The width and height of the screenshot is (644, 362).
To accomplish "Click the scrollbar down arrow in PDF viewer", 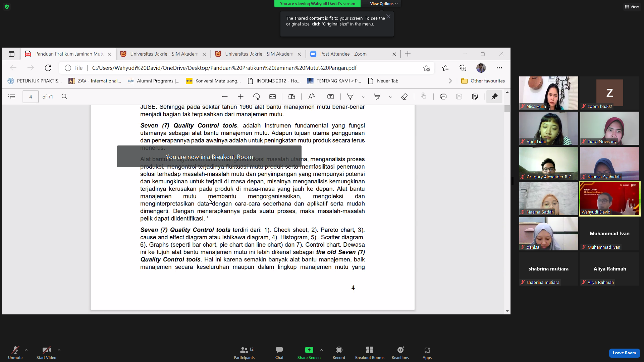I will tap(507, 311).
